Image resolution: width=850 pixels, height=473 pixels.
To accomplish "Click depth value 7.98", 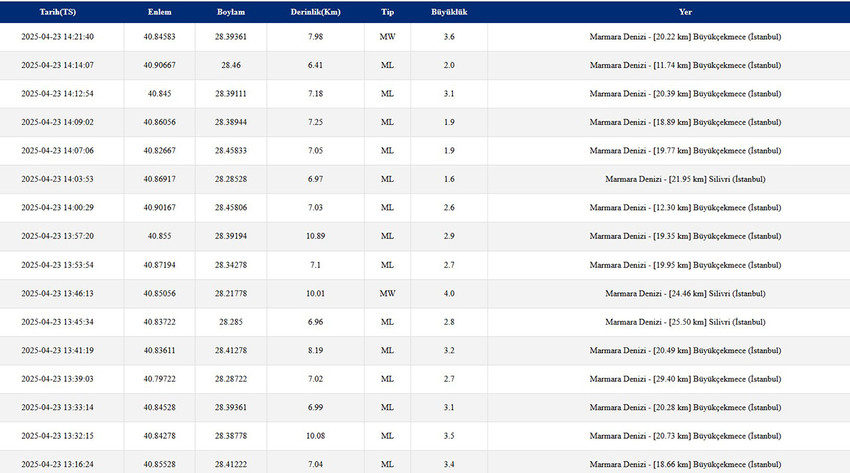I will point(315,37).
